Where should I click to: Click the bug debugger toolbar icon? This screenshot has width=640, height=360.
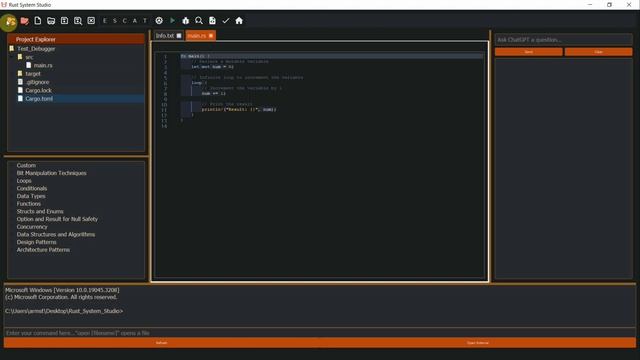coord(186,21)
